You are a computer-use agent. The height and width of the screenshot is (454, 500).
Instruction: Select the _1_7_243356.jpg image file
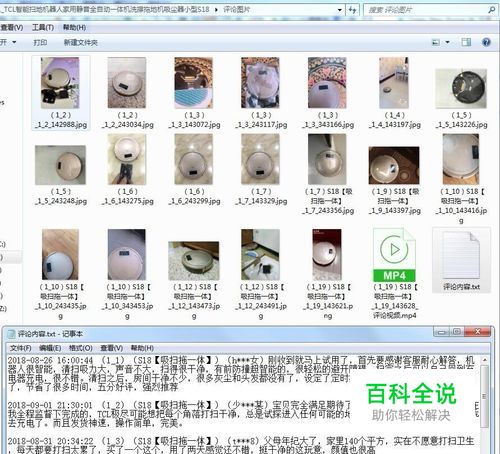point(327,159)
